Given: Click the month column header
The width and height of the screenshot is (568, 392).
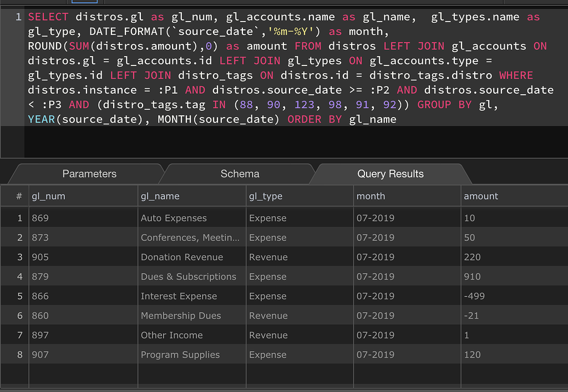Looking at the screenshot, I should click(x=371, y=196).
